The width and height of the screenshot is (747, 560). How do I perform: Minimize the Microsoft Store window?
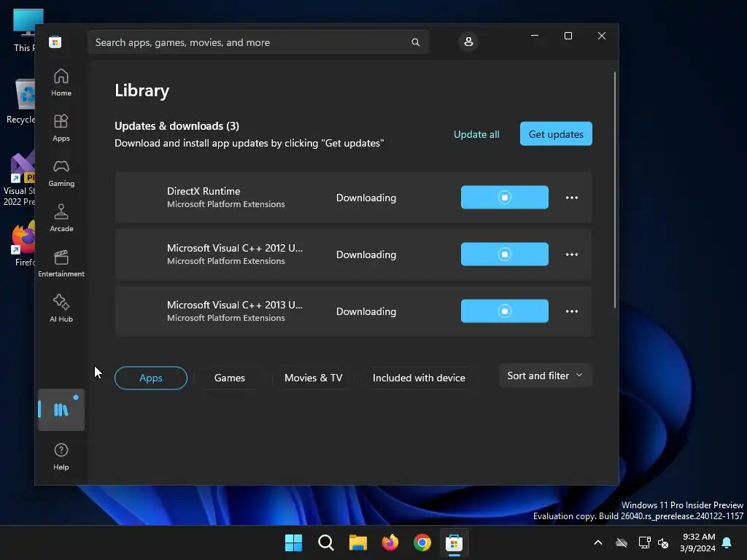(x=535, y=36)
